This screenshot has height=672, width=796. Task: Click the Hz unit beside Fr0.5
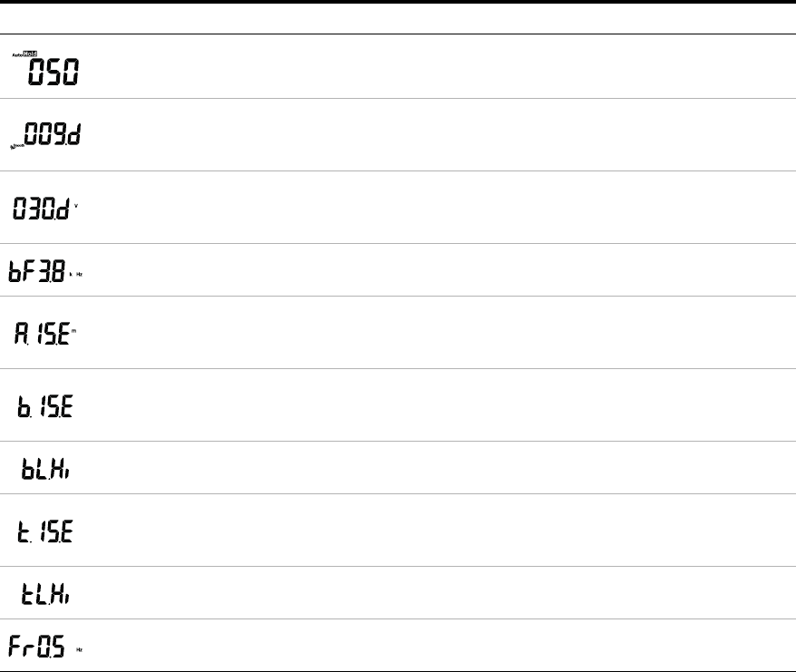[80, 649]
